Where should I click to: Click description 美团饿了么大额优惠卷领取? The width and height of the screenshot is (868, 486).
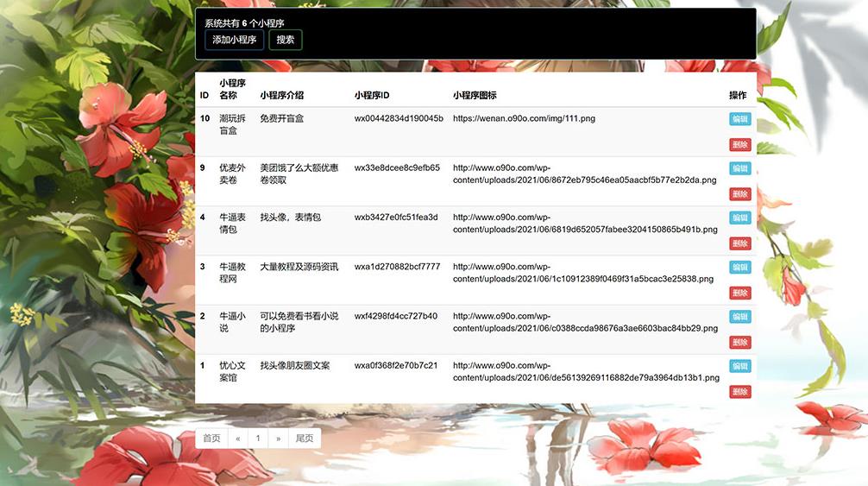tap(299, 174)
